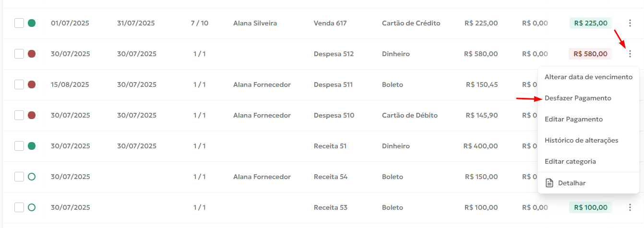Open three-dot menu for Despesa 512 row
The width and height of the screenshot is (644, 228).
pyautogui.click(x=630, y=54)
